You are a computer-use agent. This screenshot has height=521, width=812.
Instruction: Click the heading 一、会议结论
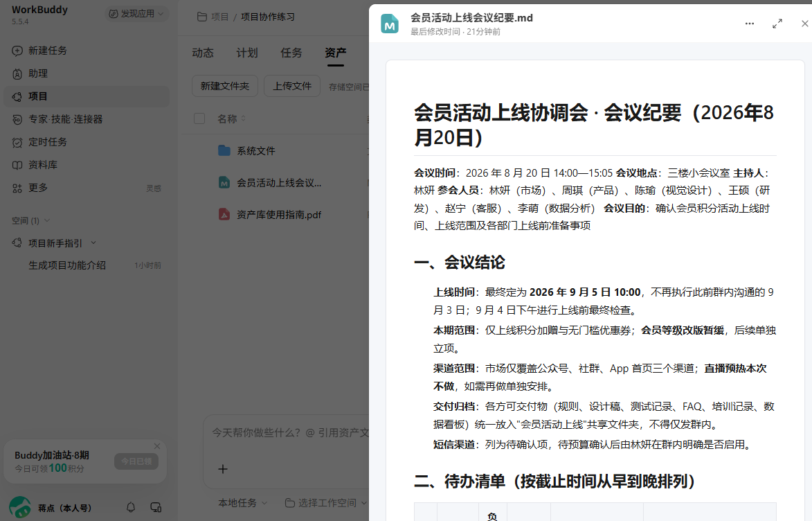point(460,263)
